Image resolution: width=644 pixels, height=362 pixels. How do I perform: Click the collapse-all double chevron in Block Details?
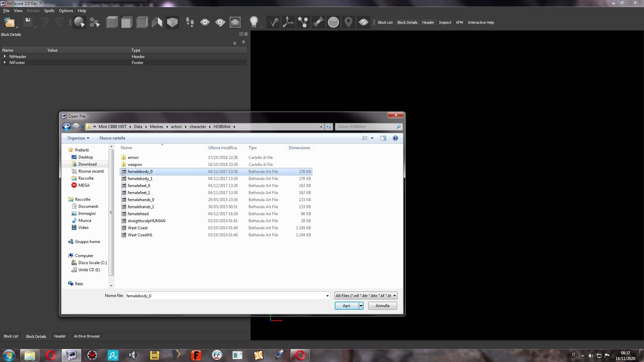point(244,42)
